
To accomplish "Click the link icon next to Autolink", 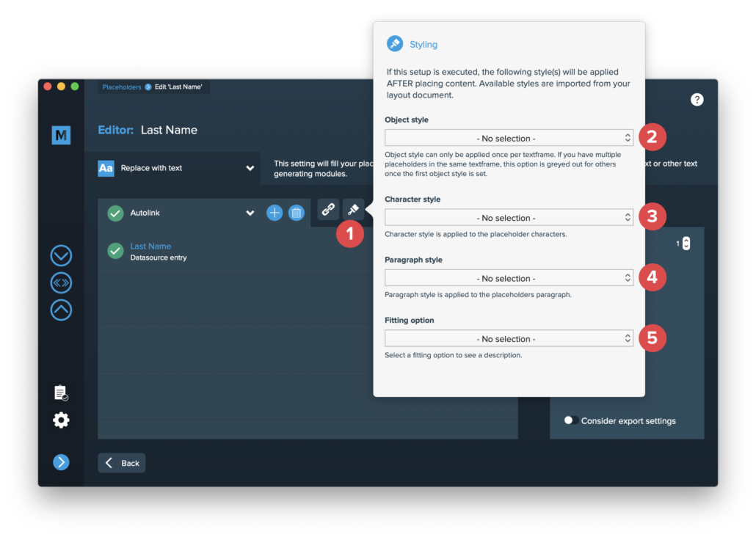I will point(328,209).
